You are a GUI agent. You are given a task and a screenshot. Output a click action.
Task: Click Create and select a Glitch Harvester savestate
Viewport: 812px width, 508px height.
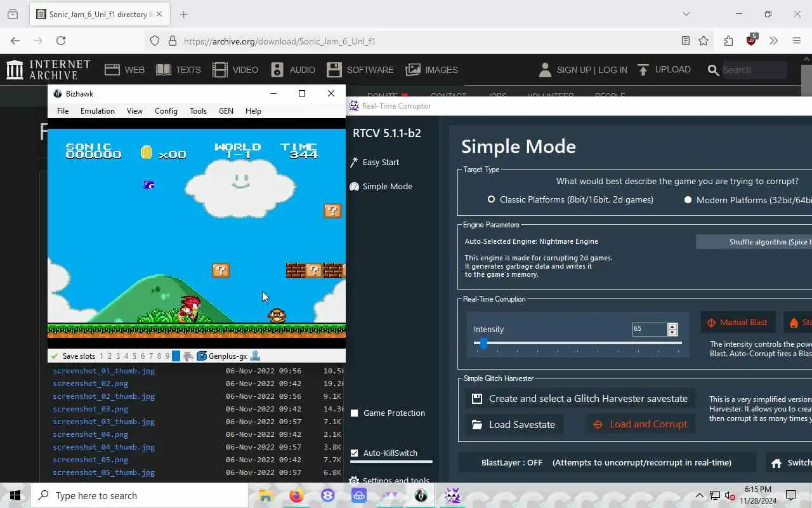[580, 399]
